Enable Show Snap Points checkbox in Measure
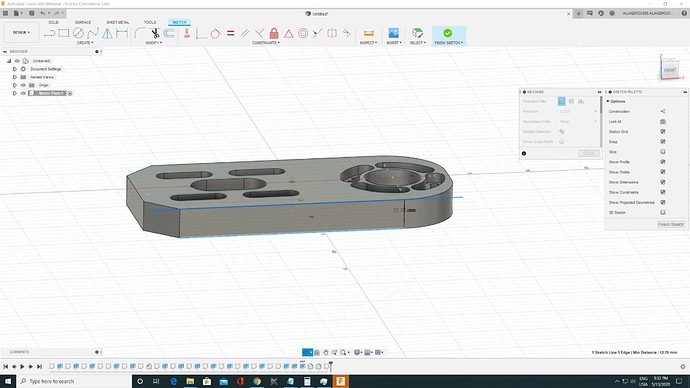This screenshot has width=690, height=388. tap(562, 142)
